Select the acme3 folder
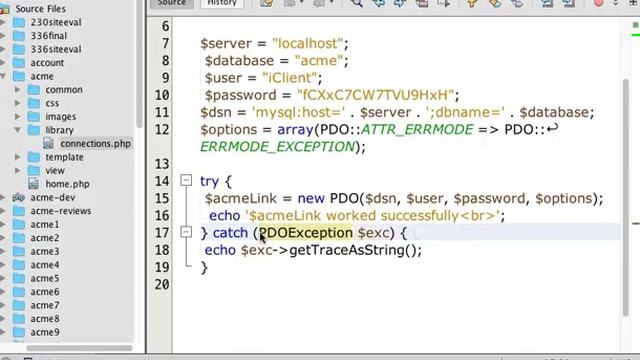This screenshot has height=360, width=640. click(x=44, y=251)
